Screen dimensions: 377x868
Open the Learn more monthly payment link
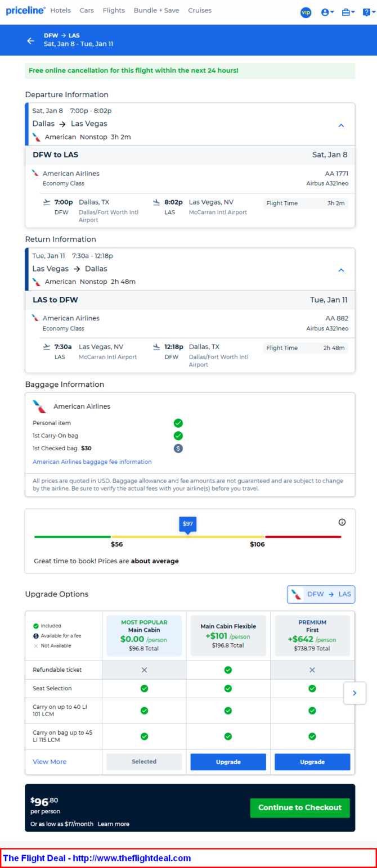point(114,824)
